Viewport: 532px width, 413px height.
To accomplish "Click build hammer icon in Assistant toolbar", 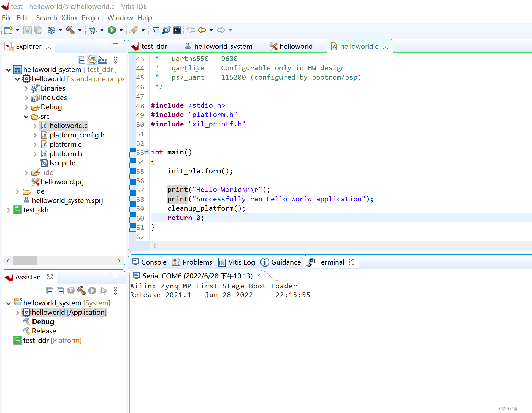I will (x=82, y=290).
